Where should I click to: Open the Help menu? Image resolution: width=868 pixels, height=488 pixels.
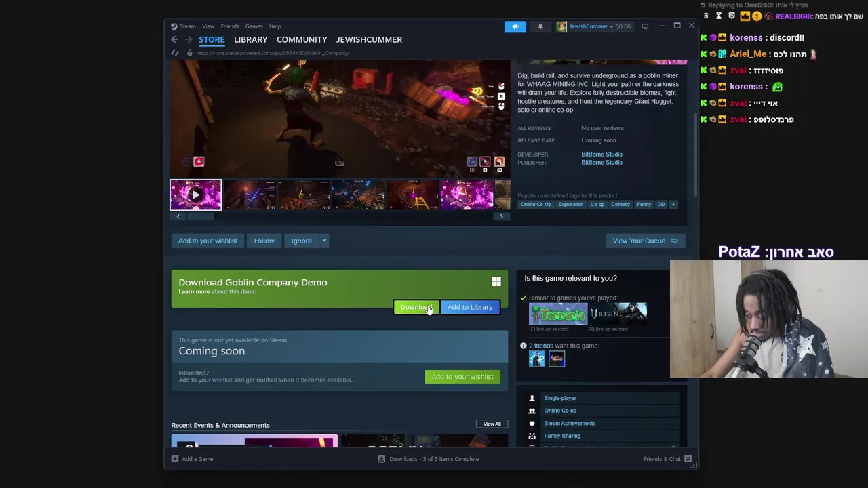(x=275, y=26)
